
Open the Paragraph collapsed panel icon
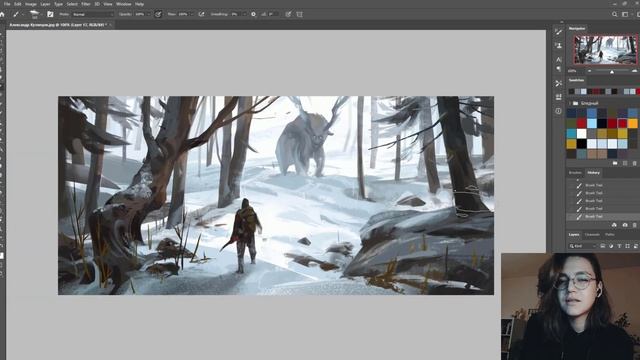click(558, 69)
